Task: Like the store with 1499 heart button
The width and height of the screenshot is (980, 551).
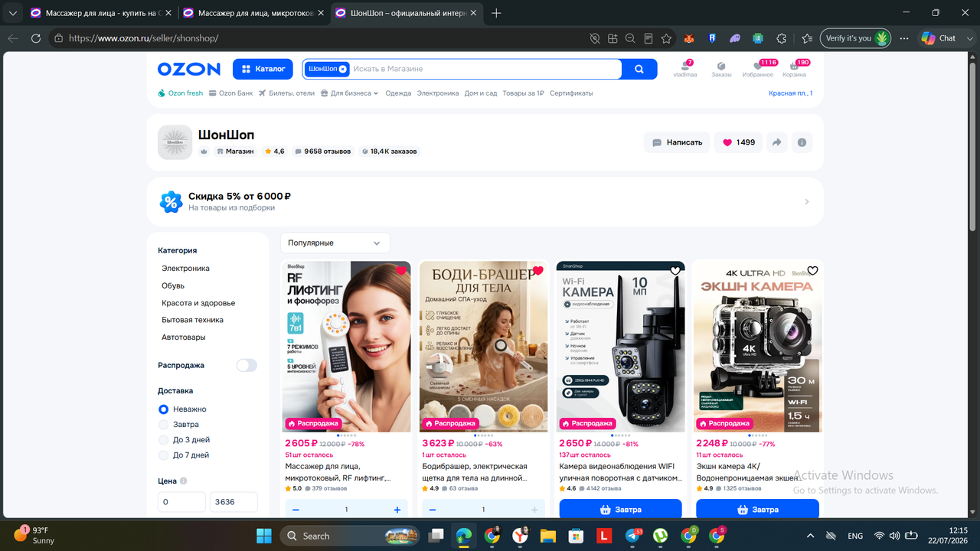Action: (738, 142)
